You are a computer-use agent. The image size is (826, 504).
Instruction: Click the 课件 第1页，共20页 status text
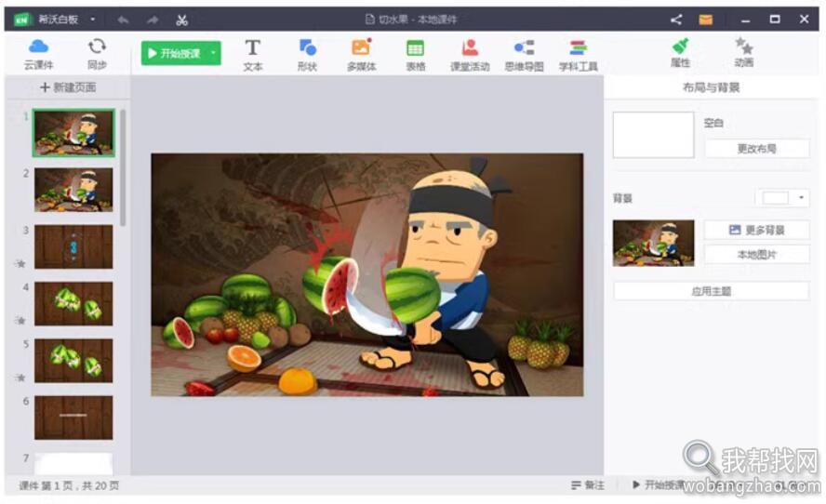69,485
